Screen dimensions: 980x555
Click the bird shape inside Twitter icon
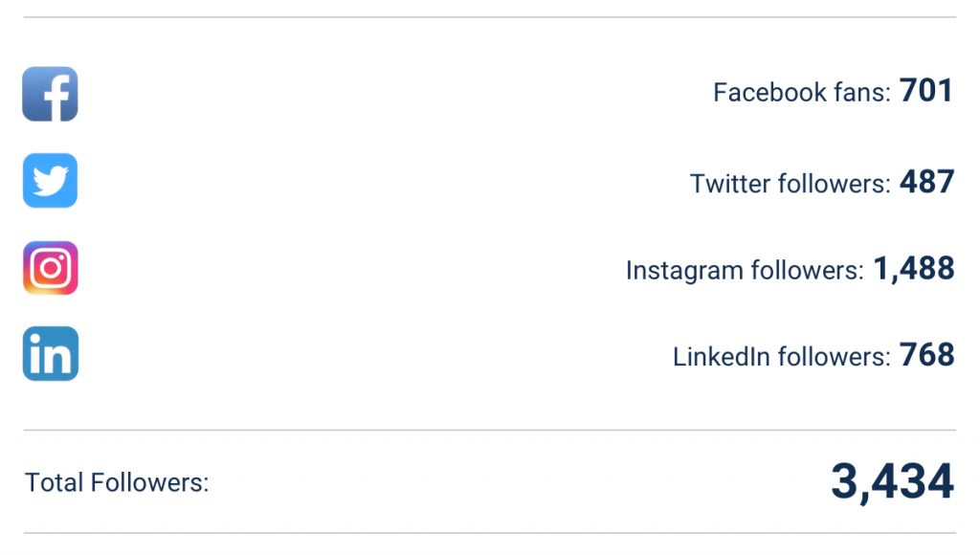pyautogui.click(x=51, y=181)
